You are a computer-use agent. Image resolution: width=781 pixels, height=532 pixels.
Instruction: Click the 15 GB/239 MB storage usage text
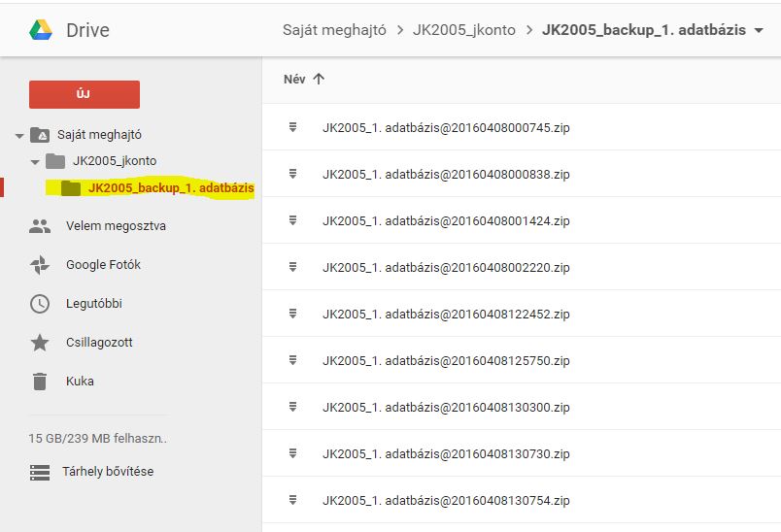[97, 439]
